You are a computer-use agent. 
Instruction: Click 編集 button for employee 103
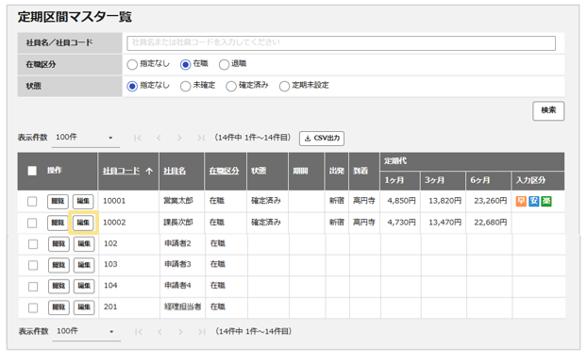coord(84,265)
